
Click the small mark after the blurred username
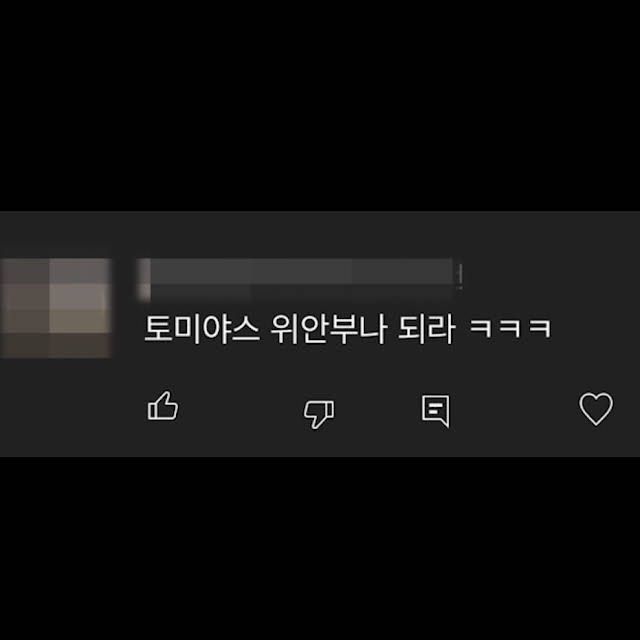coord(460,276)
